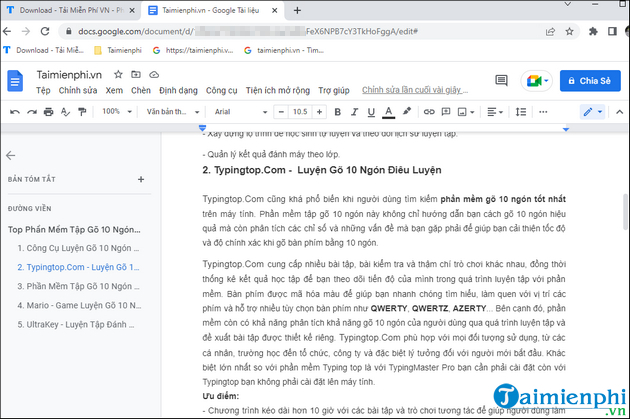630x419 pixels.
Task: Open the Công cụ menu
Action: 221,90
